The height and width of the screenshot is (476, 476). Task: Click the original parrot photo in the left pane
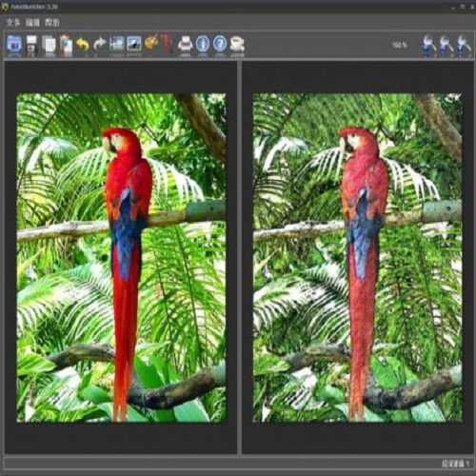click(121, 258)
